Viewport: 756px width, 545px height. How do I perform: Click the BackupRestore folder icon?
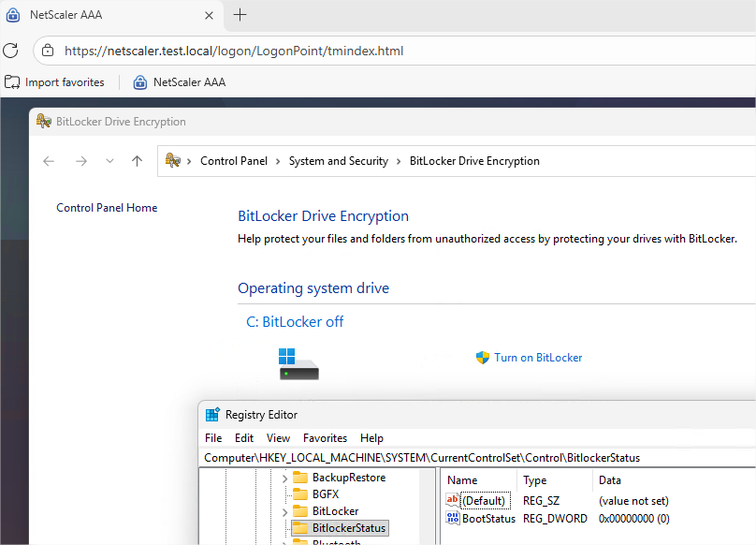[300, 478]
